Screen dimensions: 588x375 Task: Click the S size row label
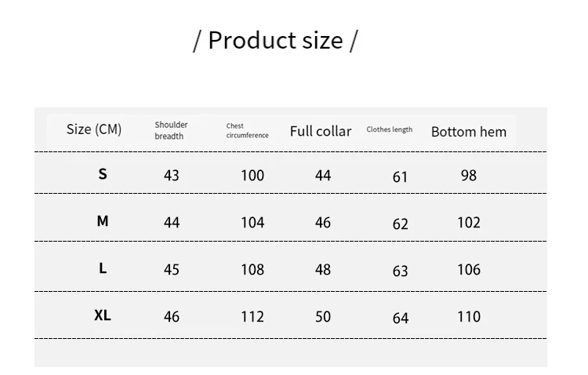click(103, 174)
